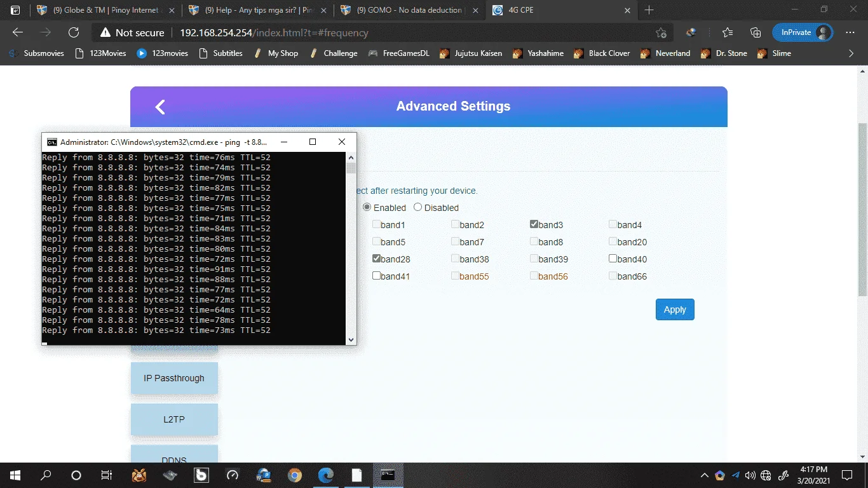This screenshot has height=488, width=868.
Task: Uncheck band28 checkbox
Action: [377, 259]
